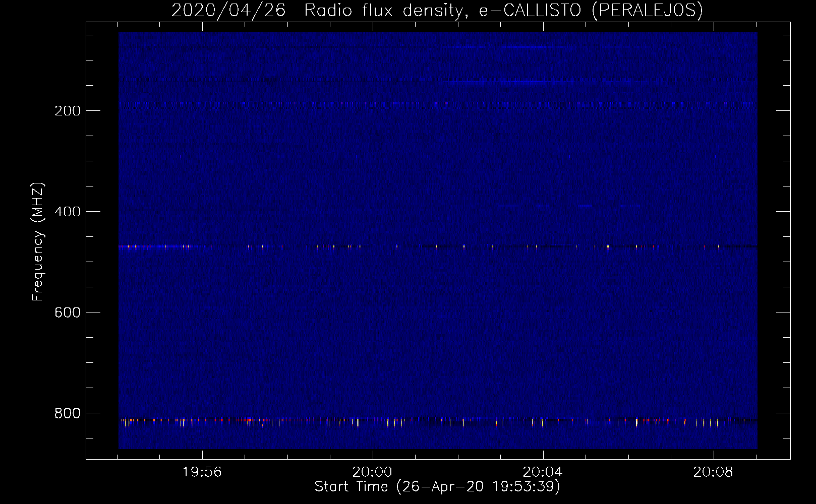Click the "19:56" time tick label
816x504 pixels.
[202, 472]
